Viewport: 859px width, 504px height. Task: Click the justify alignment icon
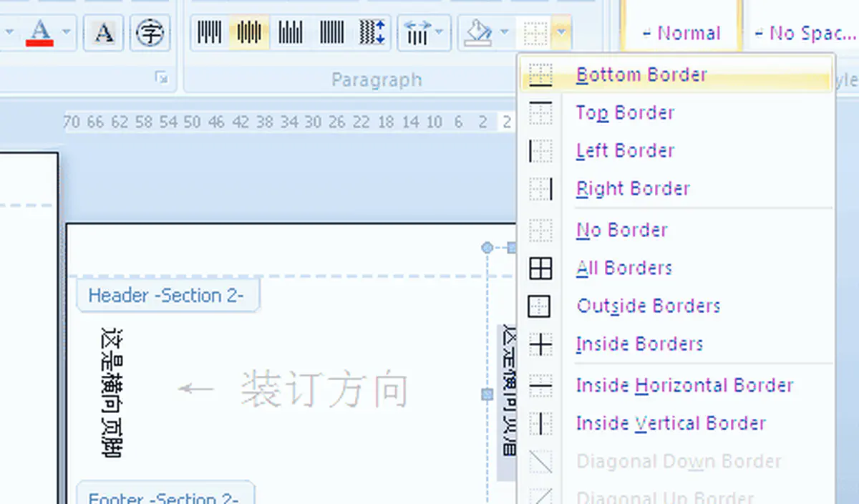click(x=331, y=33)
